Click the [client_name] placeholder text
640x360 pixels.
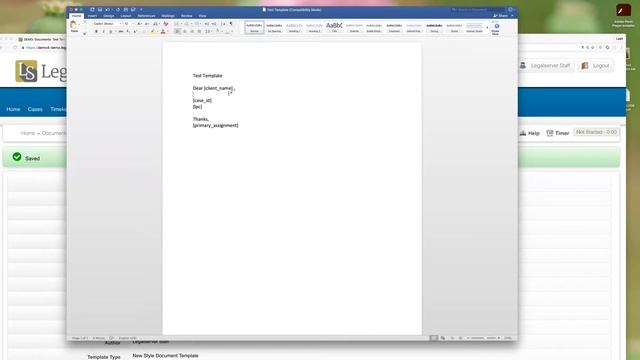tap(218, 88)
